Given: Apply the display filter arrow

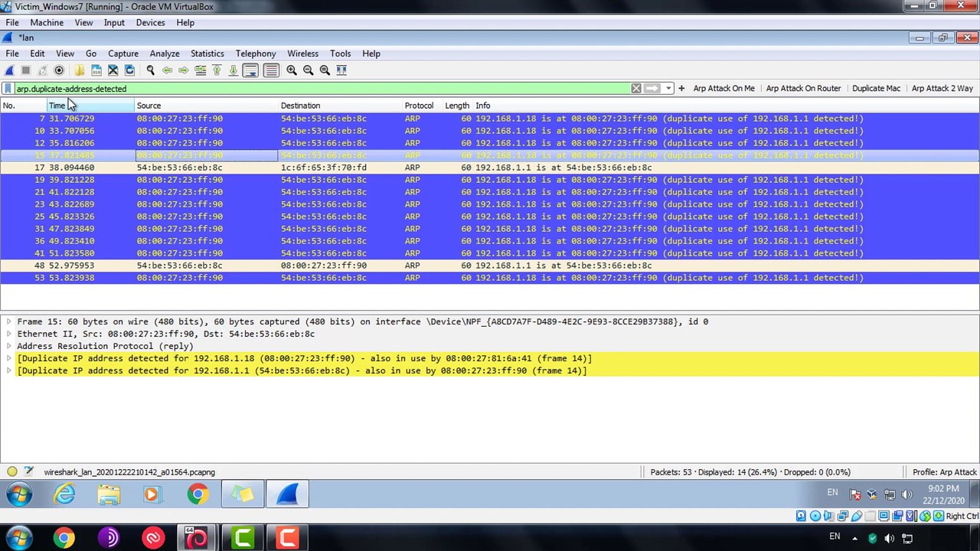Looking at the screenshot, I should pos(652,89).
